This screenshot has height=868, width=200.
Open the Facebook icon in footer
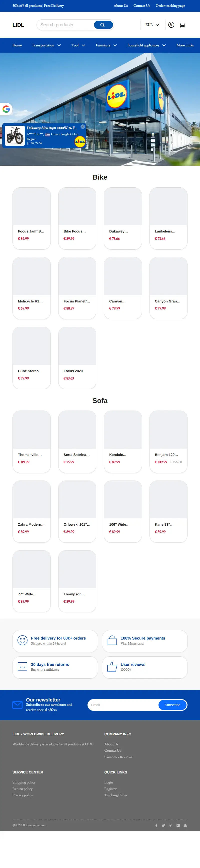pyautogui.click(x=156, y=825)
